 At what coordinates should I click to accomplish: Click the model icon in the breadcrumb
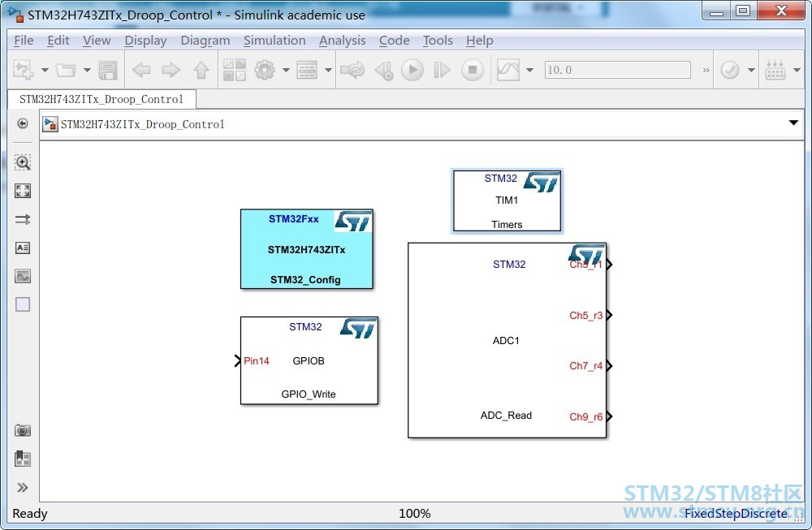click(x=50, y=124)
